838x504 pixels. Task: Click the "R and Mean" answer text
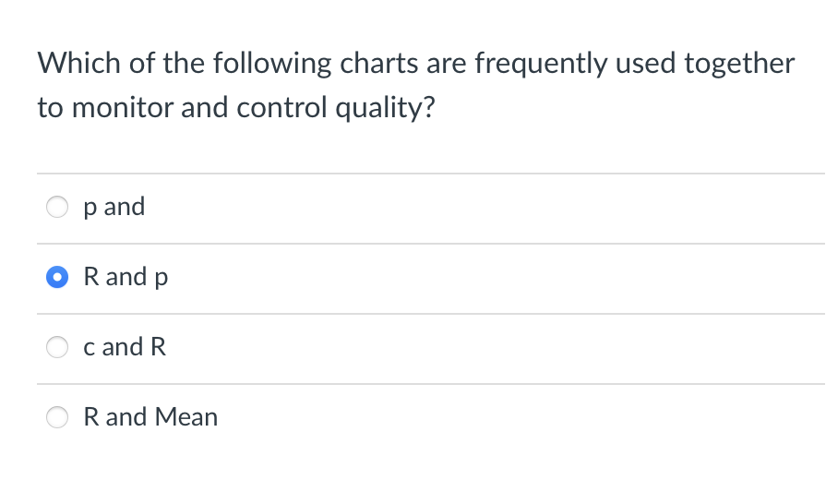pos(150,417)
